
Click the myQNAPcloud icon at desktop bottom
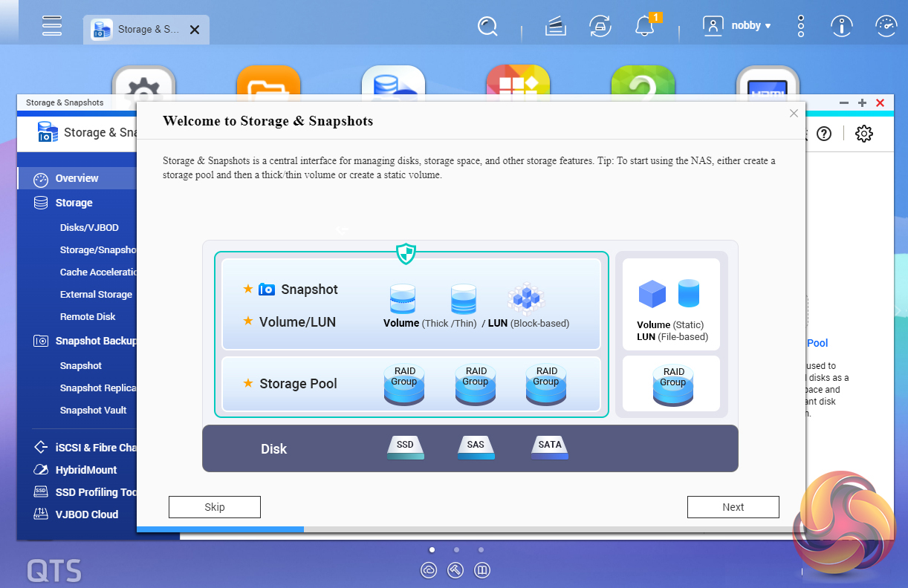click(x=429, y=570)
